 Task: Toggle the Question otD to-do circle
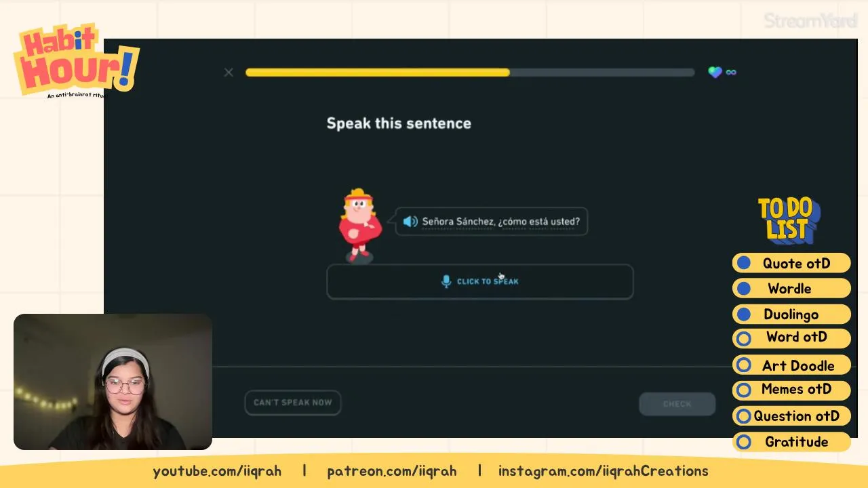tap(744, 416)
